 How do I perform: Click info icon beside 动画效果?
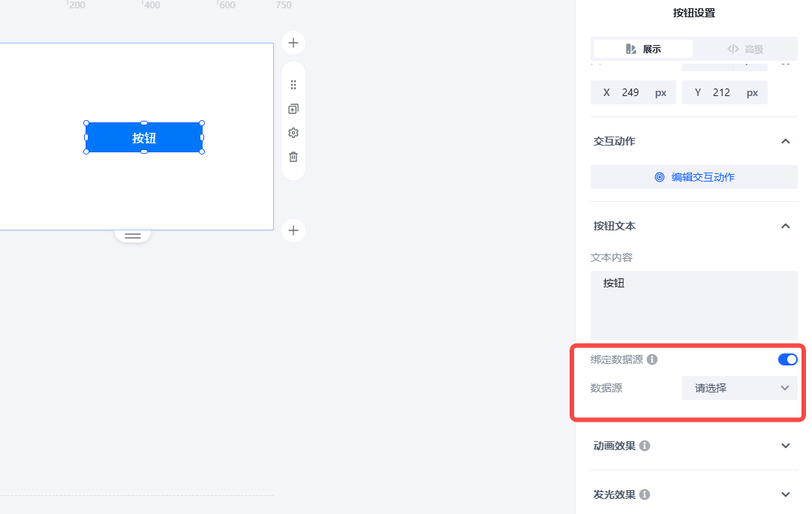coord(645,446)
